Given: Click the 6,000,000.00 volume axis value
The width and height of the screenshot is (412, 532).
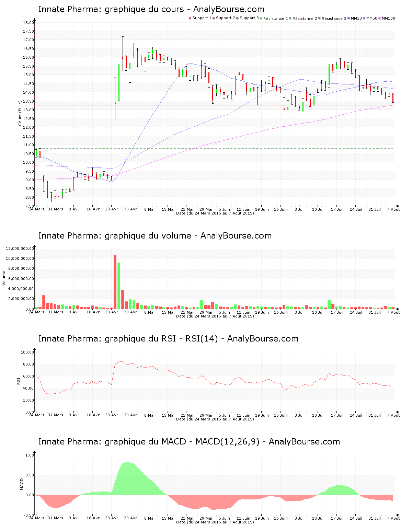Looking at the screenshot, I should (x=21, y=279).
